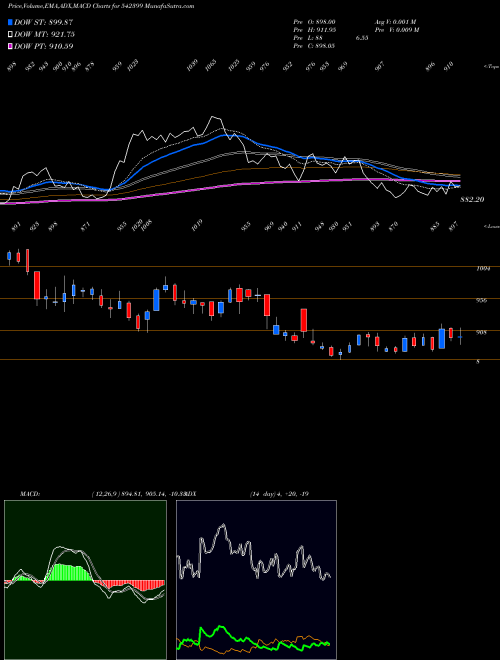Click the chart title mentioning MunafaSutra.com
The image size is (500, 660).
[x=101, y=6]
